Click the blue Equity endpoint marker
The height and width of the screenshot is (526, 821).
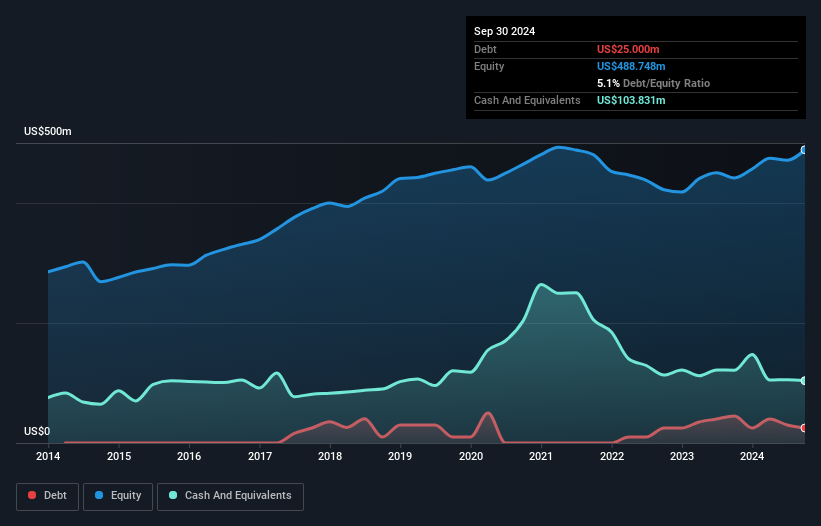803,150
